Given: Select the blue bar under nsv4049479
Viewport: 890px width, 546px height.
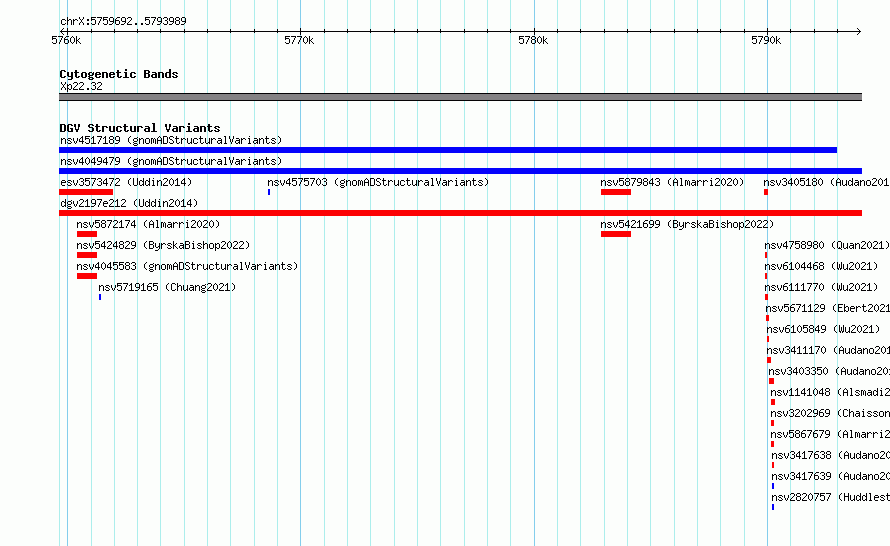Looking at the screenshot, I should (x=460, y=171).
